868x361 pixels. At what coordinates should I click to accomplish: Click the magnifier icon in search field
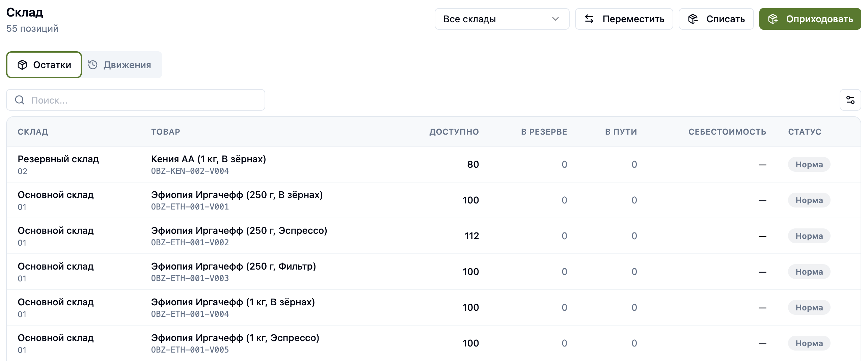click(20, 100)
